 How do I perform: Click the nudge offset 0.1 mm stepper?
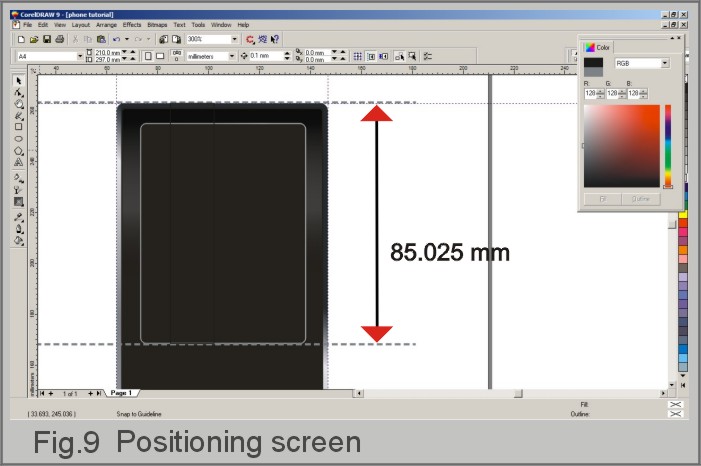tap(287, 56)
